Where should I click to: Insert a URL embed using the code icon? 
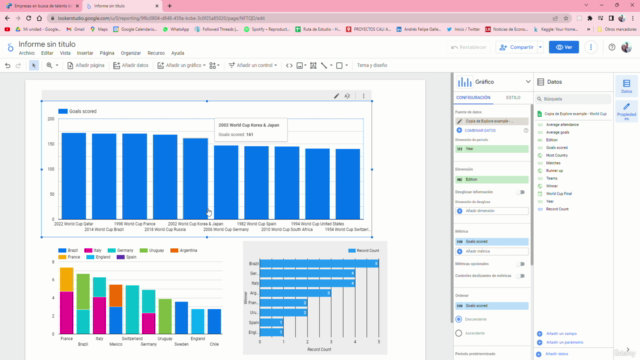click(x=289, y=65)
